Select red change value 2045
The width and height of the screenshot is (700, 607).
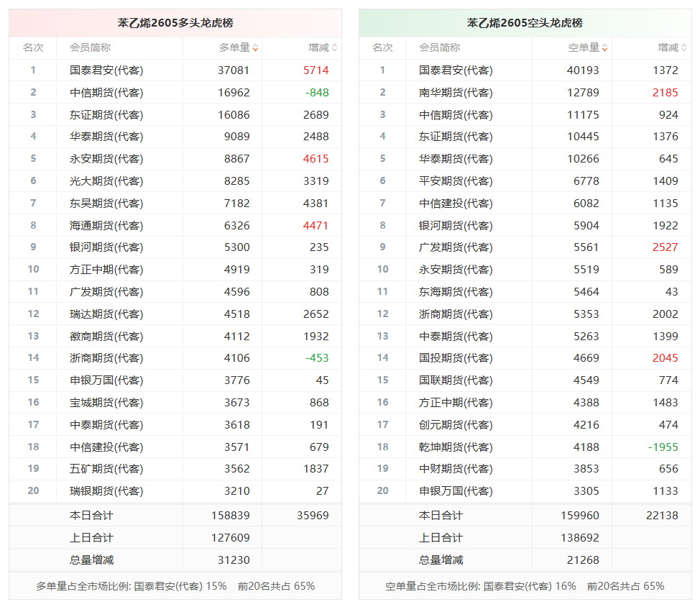coord(666,357)
